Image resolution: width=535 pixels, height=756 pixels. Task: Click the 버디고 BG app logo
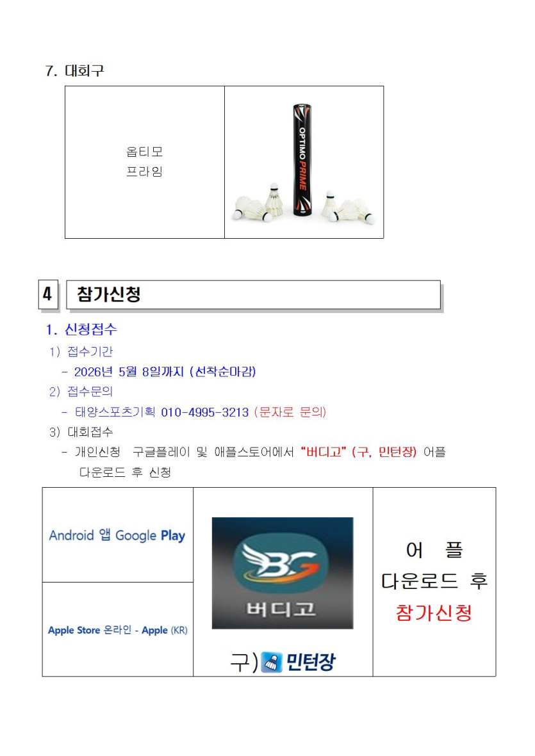(x=282, y=573)
